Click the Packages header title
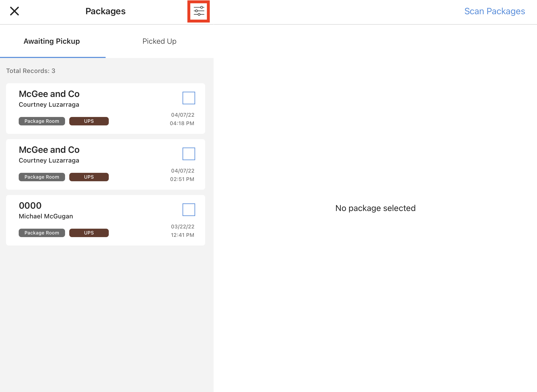The width and height of the screenshot is (537, 392). (105, 11)
